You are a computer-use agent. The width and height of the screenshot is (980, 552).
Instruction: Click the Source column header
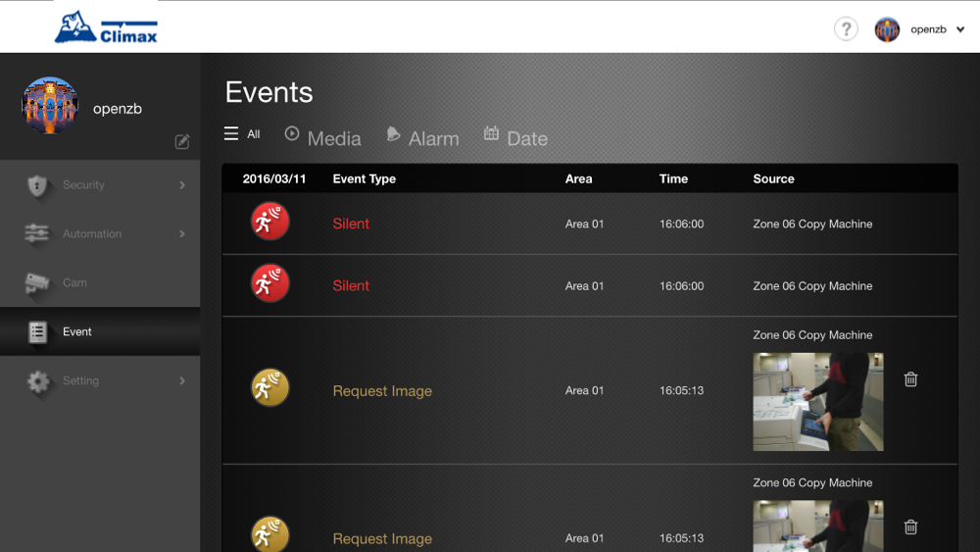point(774,178)
